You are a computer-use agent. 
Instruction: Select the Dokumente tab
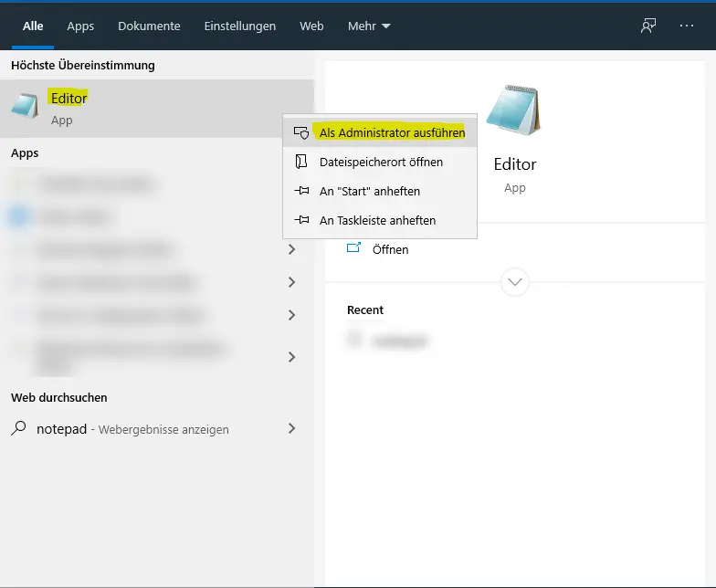pyautogui.click(x=149, y=26)
